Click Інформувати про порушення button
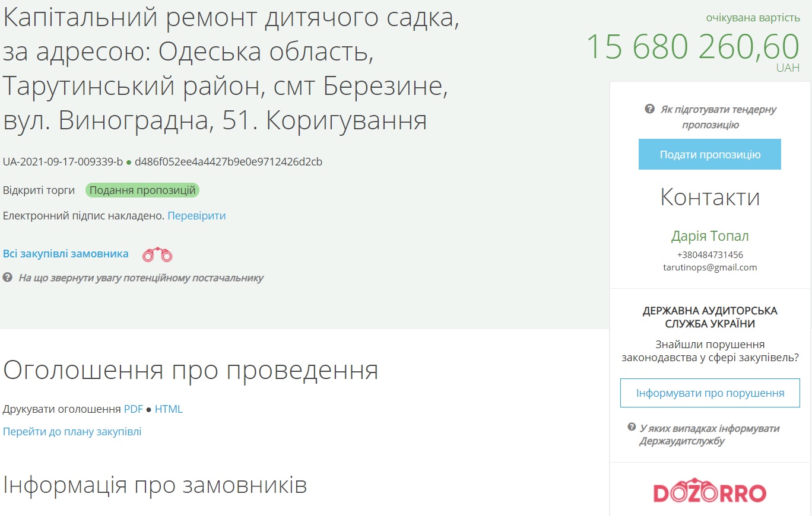812x516 pixels. click(x=710, y=393)
